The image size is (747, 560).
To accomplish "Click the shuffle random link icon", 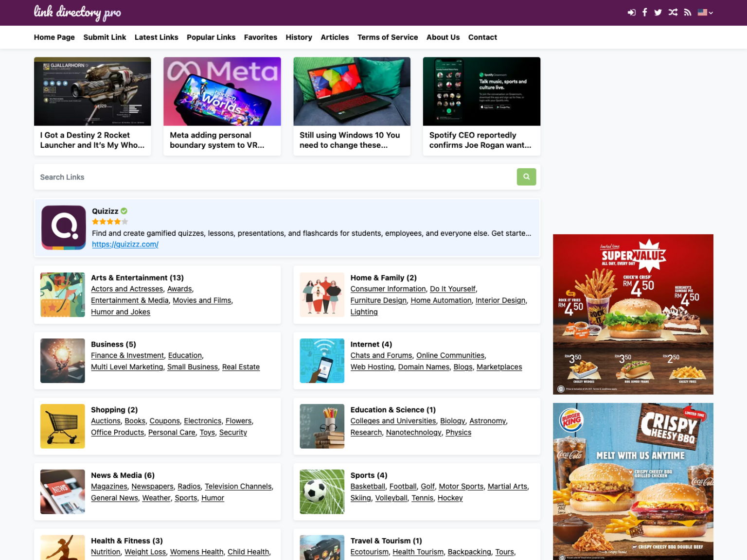I will [673, 13].
